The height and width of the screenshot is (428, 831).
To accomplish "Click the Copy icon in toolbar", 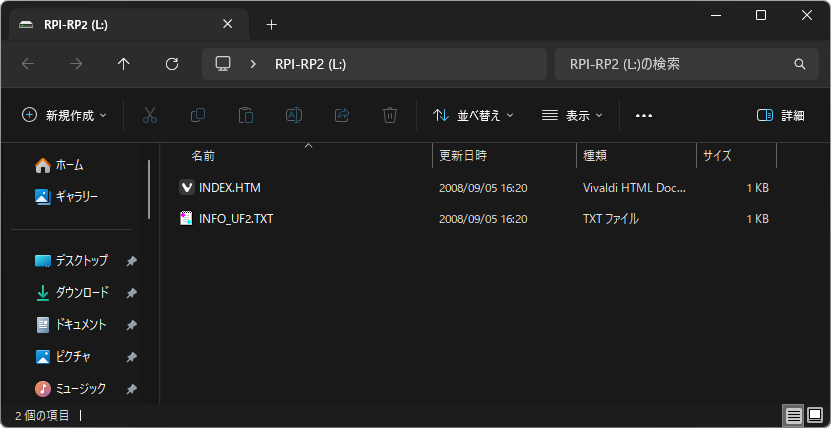I will pos(198,115).
